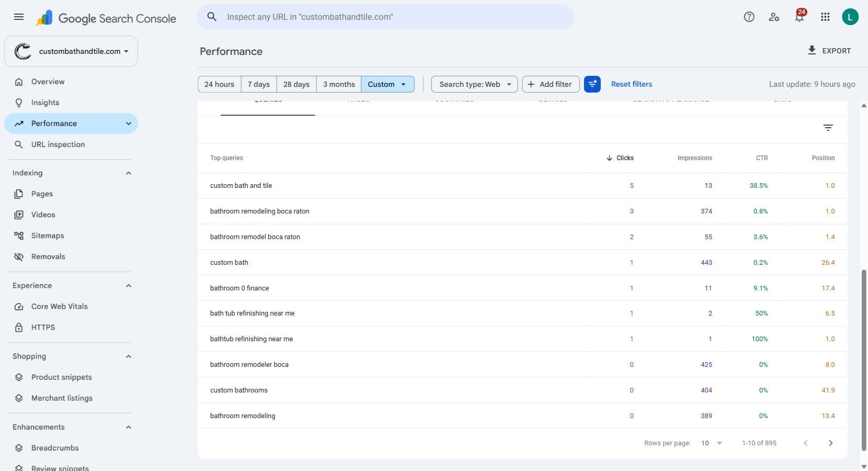Click the query "bathroom remodeling boca raton"
Viewport: 868px width, 471px height.
pyautogui.click(x=260, y=211)
